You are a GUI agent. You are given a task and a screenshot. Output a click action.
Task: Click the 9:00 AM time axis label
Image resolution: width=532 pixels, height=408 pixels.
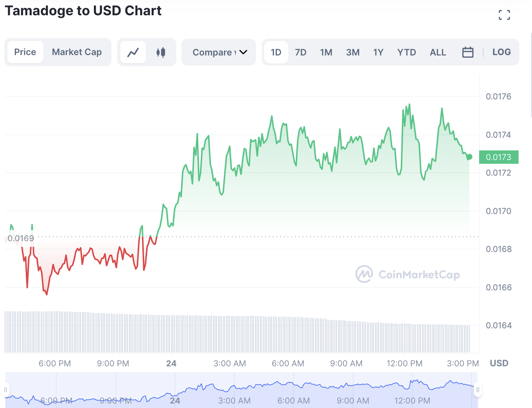pyautogui.click(x=346, y=363)
